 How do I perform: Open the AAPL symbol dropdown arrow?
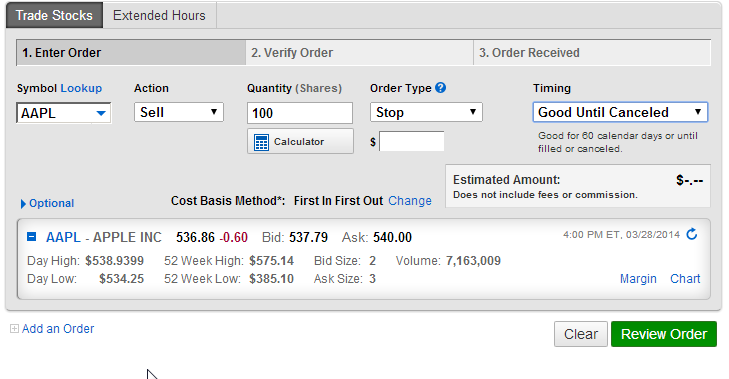click(x=101, y=113)
